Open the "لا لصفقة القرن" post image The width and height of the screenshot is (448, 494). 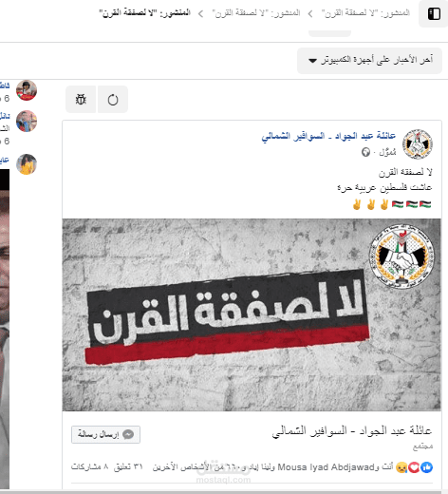pos(252,314)
